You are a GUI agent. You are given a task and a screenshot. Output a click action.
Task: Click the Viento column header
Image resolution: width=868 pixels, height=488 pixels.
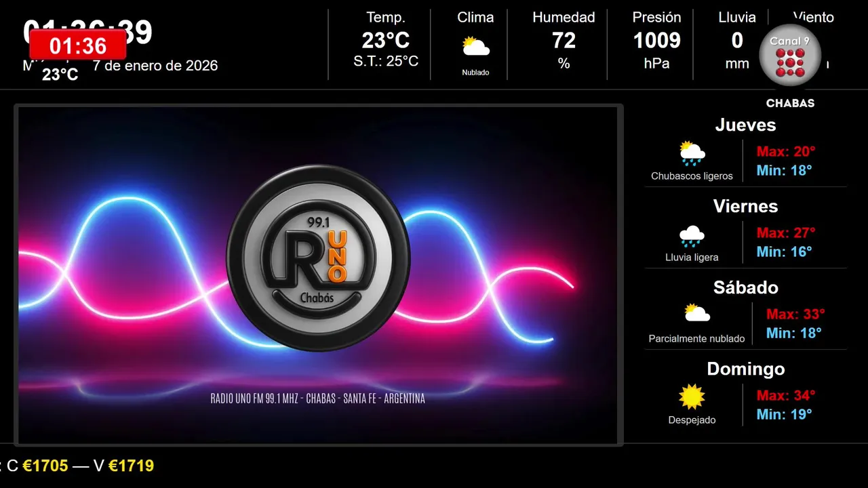[813, 18]
